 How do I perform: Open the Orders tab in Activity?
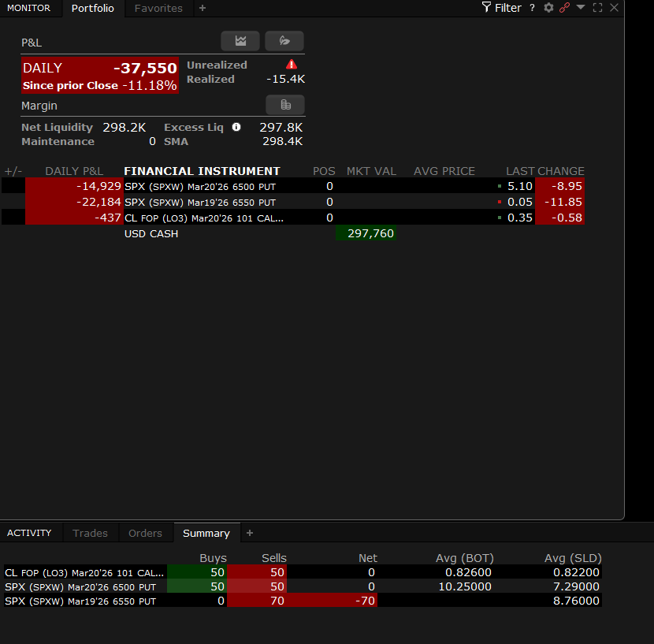tap(145, 533)
